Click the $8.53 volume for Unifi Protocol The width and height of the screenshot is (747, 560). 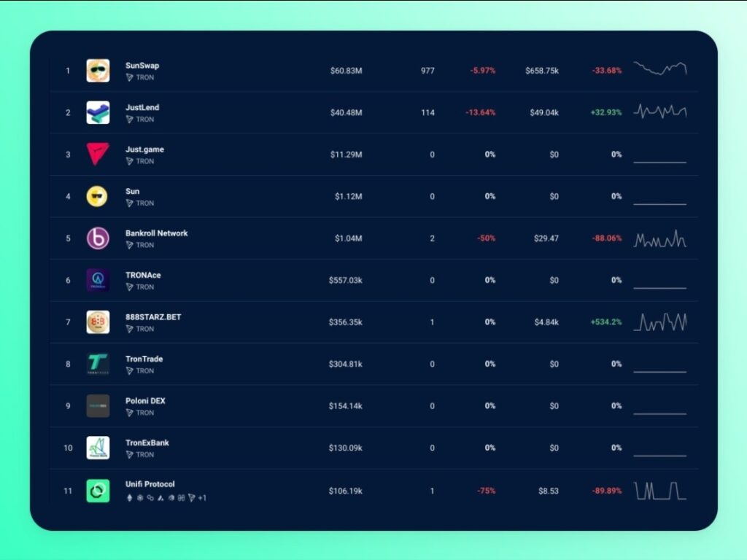pyautogui.click(x=549, y=491)
